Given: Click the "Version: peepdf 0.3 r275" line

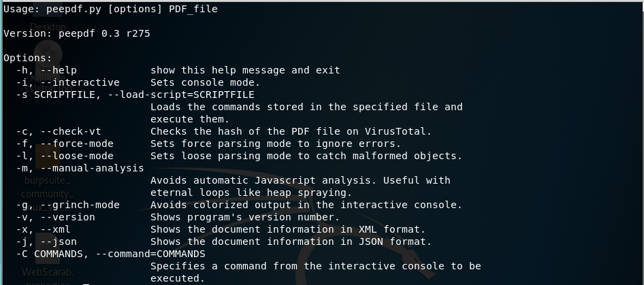Looking at the screenshot, I should [x=76, y=33].
